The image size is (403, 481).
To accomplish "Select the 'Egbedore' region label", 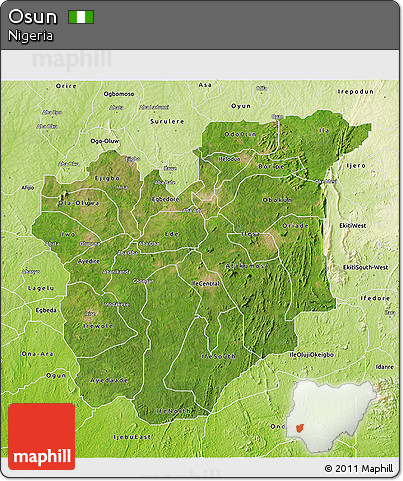I will [x=165, y=199].
